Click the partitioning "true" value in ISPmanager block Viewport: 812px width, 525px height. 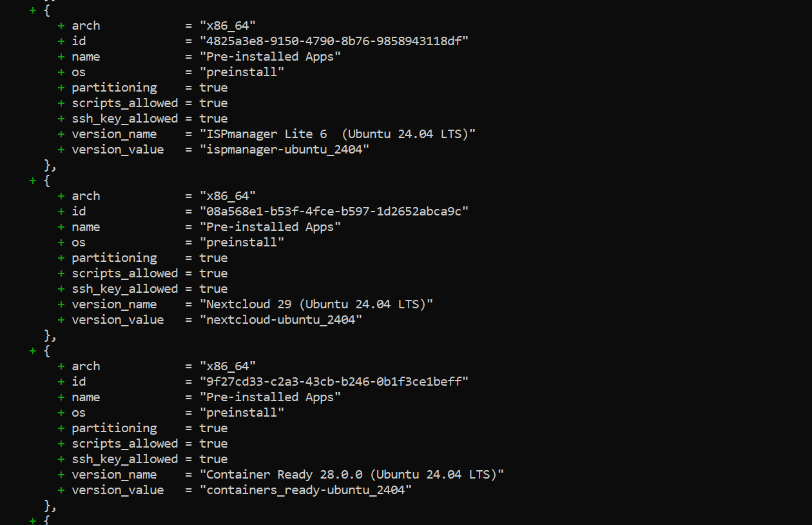point(213,88)
